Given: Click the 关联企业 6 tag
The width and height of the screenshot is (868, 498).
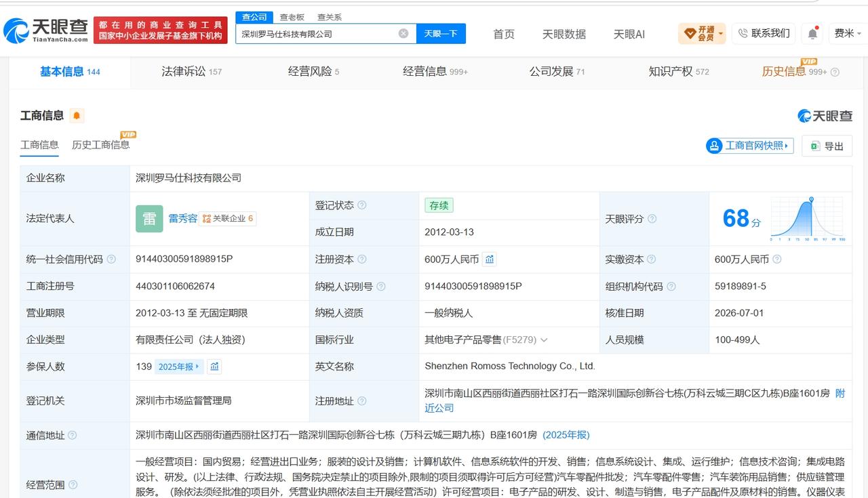Looking at the screenshot, I should 228,219.
